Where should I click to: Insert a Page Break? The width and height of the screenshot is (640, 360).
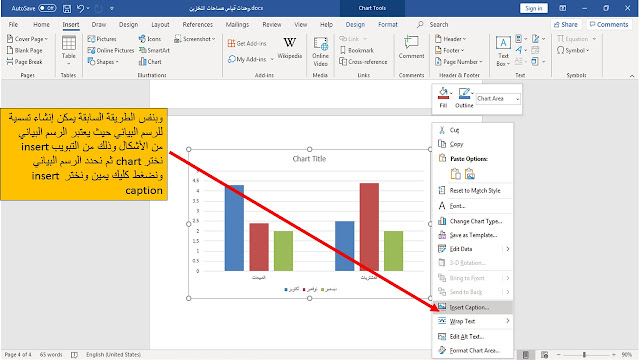pos(24,62)
